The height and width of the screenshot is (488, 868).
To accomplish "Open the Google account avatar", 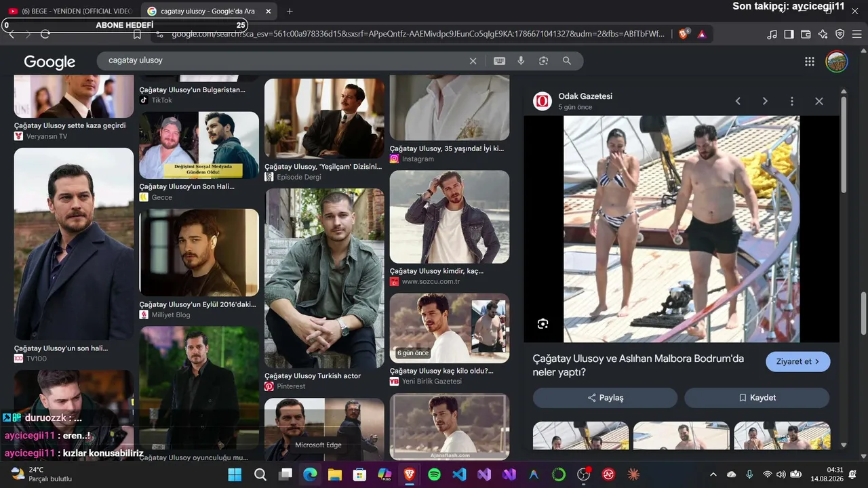I will [836, 62].
